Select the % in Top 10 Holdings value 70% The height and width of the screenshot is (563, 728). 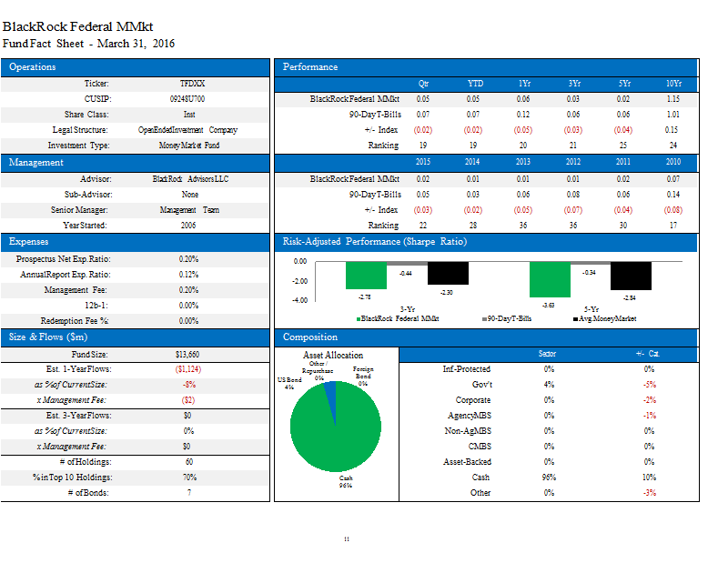pyautogui.click(x=189, y=478)
